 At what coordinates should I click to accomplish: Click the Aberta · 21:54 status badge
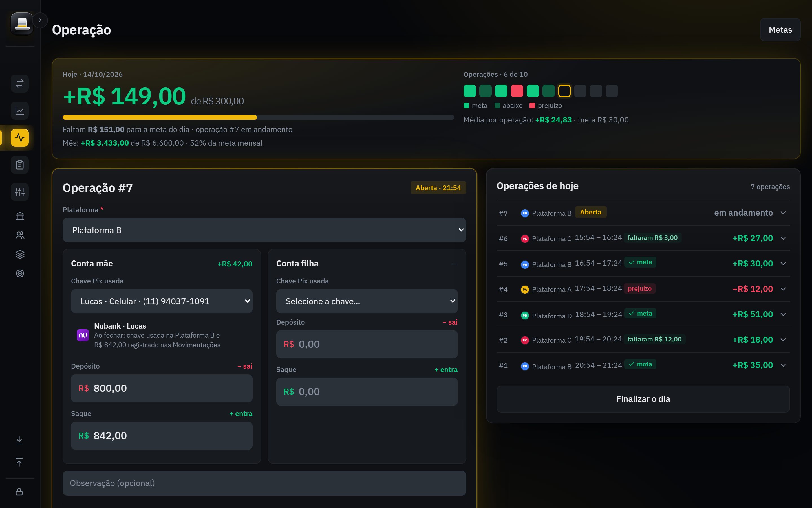(x=438, y=188)
